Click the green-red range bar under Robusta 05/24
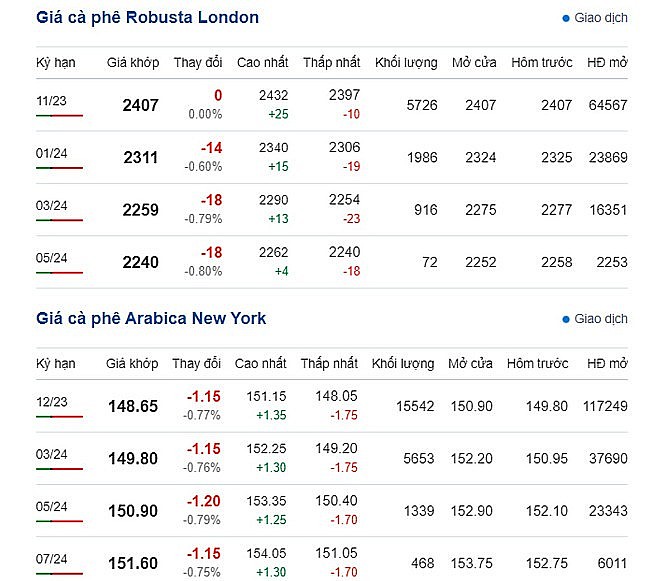Image resolution: width=670 pixels, height=581 pixels. click(59, 272)
